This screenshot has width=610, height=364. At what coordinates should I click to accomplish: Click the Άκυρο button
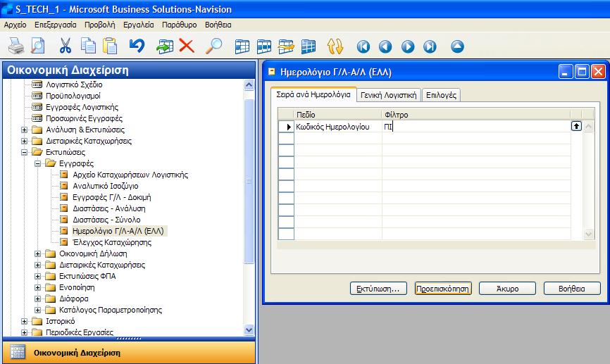point(507,289)
